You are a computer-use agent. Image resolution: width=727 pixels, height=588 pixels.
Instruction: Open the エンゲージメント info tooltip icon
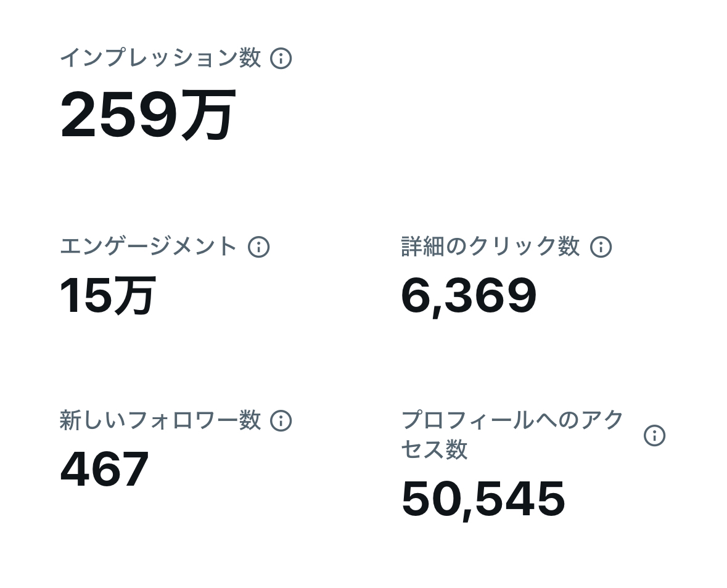258,247
